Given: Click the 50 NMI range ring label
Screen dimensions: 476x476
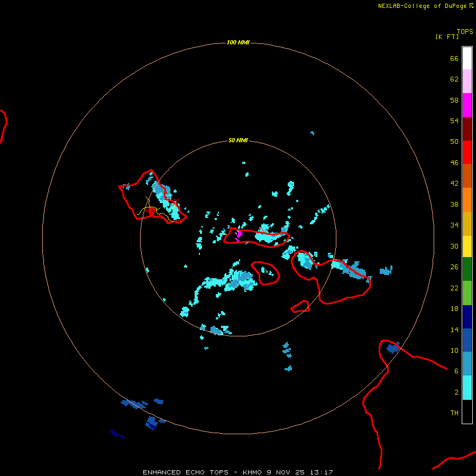Looking at the screenshot, I should click(238, 140).
